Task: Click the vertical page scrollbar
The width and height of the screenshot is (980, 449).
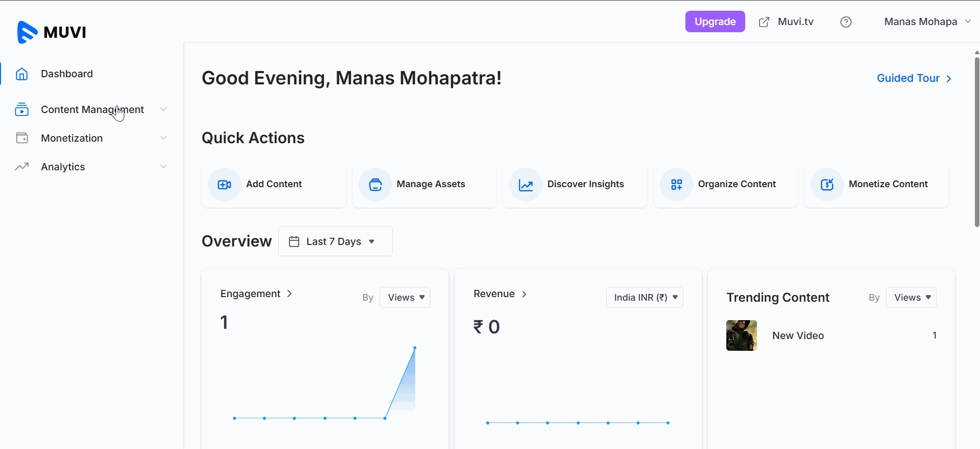Action: [976, 143]
